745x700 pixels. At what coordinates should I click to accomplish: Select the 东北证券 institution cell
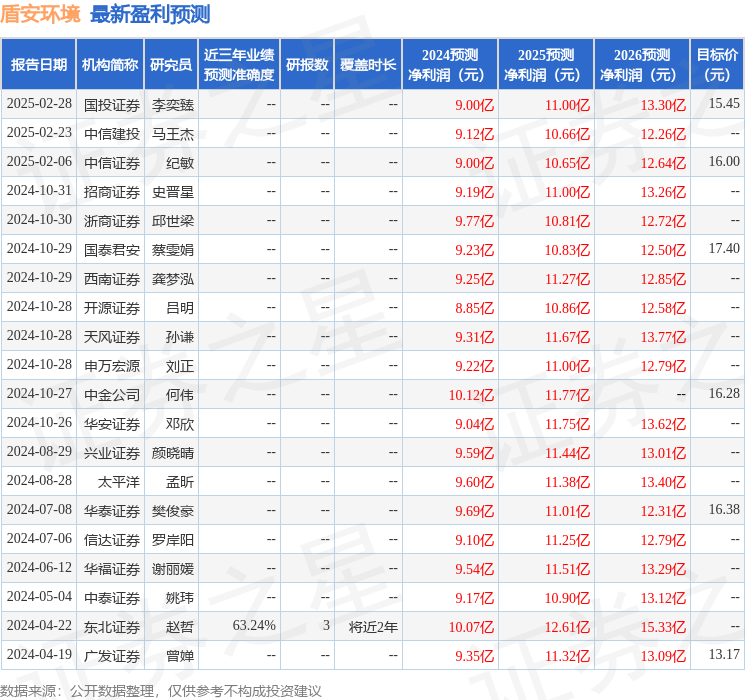click(x=112, y=627)
